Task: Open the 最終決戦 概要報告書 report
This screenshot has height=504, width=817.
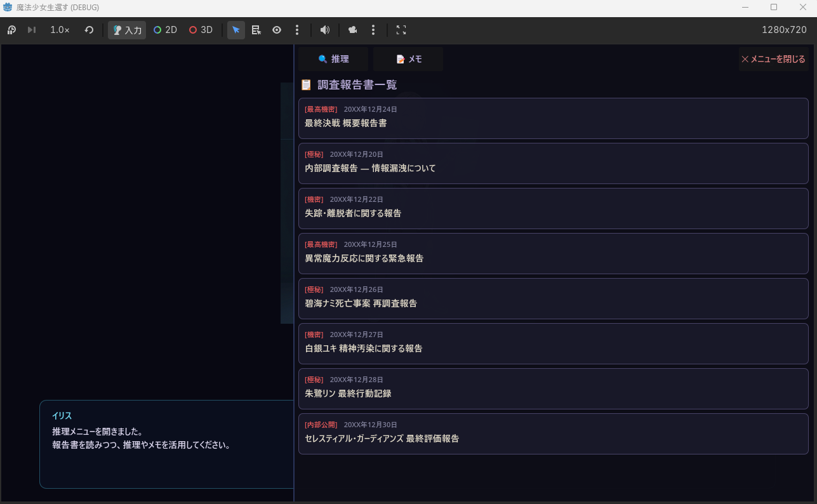Action: pyautogui.click(x=553, y=118)
